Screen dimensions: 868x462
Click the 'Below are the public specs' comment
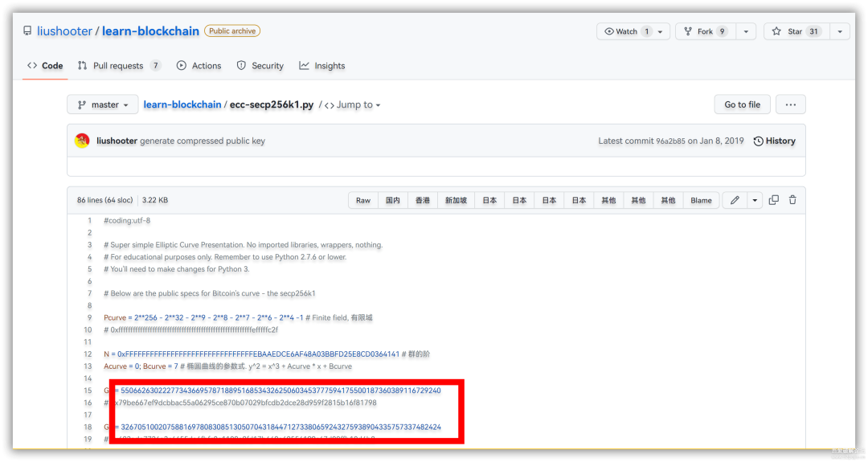(x=209, y=293)
